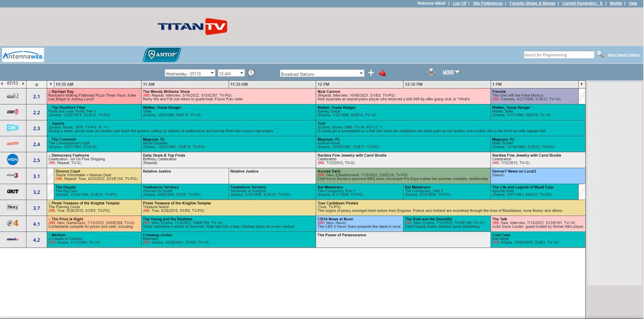The width and height of the screenshot is (644, 319).
Task: Click the ANTOP sponsor badge
Action: (x=162, y=55)
